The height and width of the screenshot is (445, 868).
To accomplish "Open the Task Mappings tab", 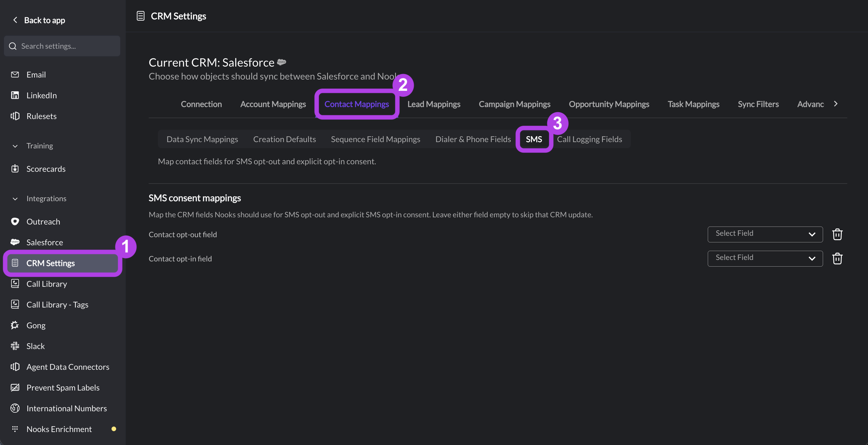I will coord(693,104).
